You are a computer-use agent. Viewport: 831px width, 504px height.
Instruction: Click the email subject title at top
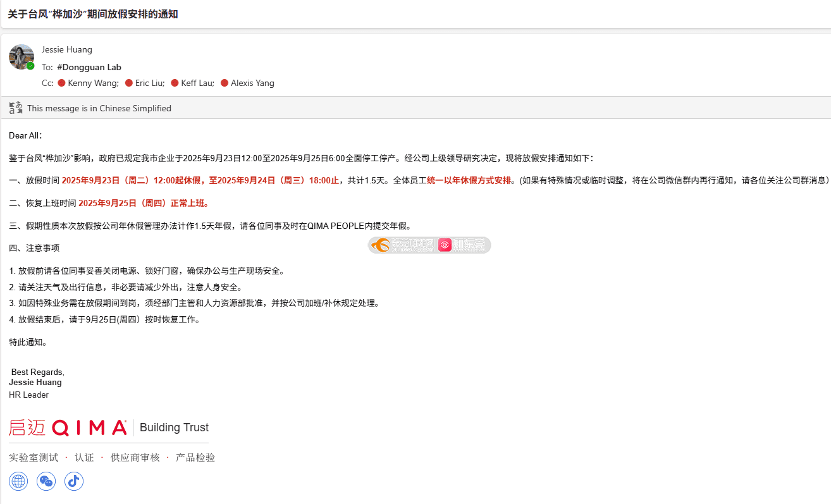click(x=92, y=14)
